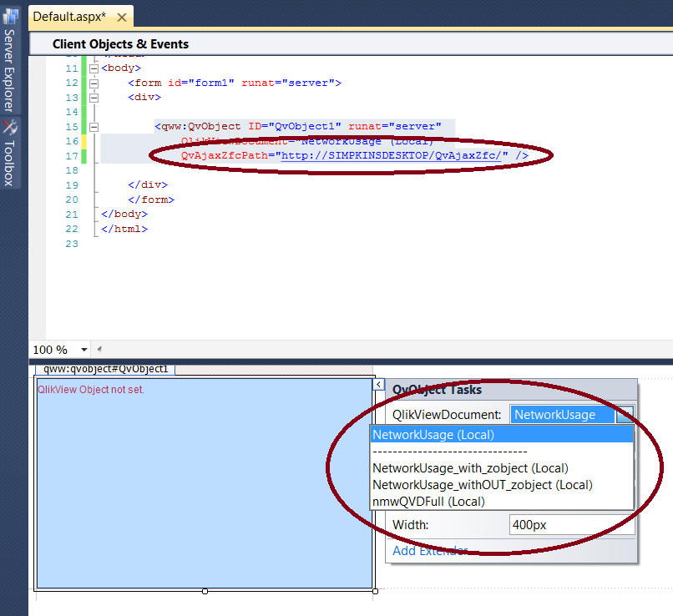673x616 pixels.
Task: Collapse the div element on line 13
Action: (94, 98)
